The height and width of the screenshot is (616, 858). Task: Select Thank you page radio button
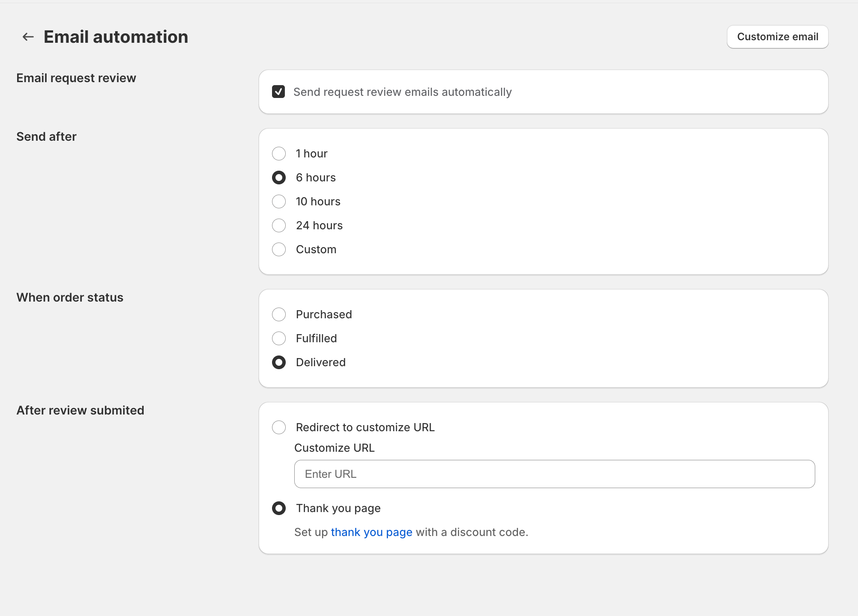click(x=279, y=508)
